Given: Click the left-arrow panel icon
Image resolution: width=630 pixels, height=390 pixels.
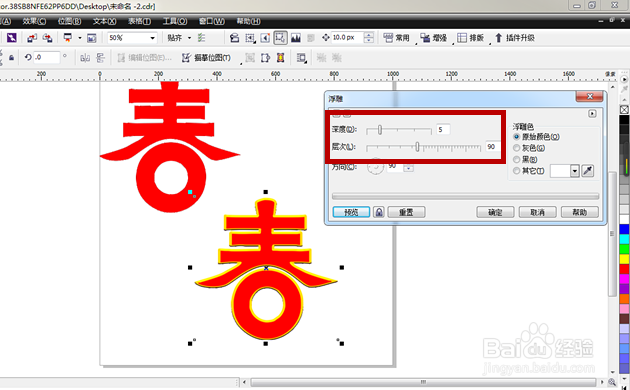Looking at the screenshot, I should tap(265, 38).
